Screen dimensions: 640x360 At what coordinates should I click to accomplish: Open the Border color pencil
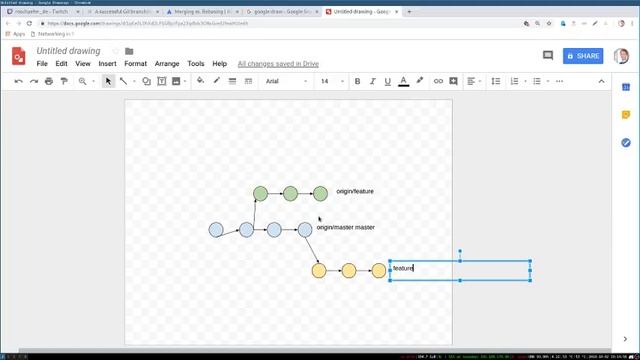tap(216, 81)
